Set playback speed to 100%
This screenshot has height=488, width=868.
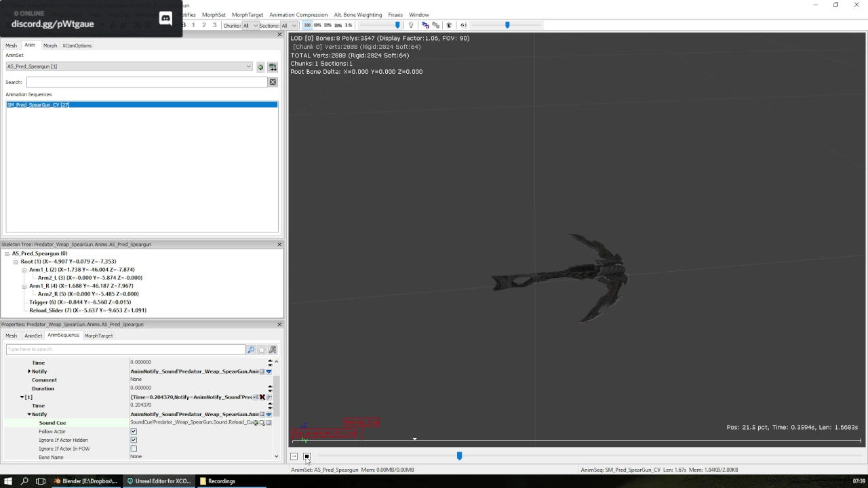tap(307, 25)
